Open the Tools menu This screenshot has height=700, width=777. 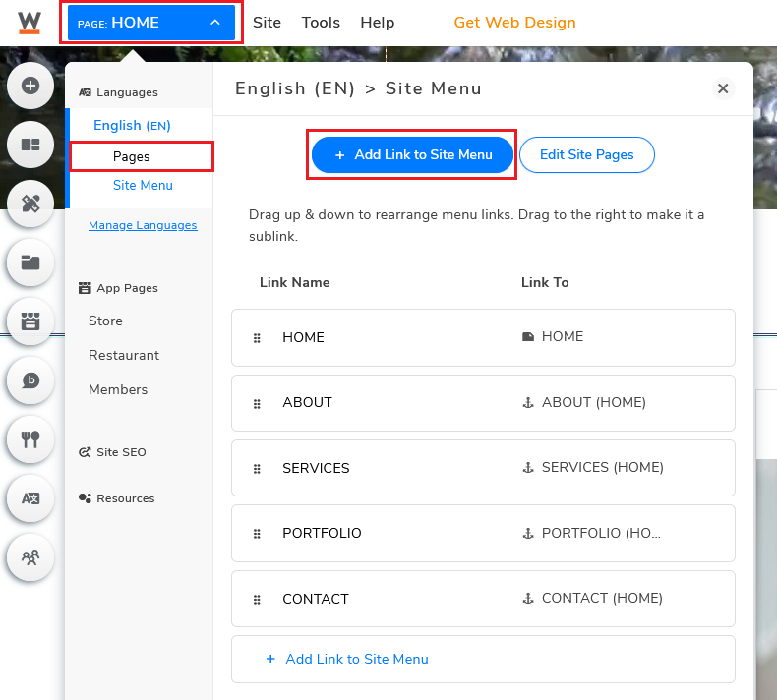(321, 23)
